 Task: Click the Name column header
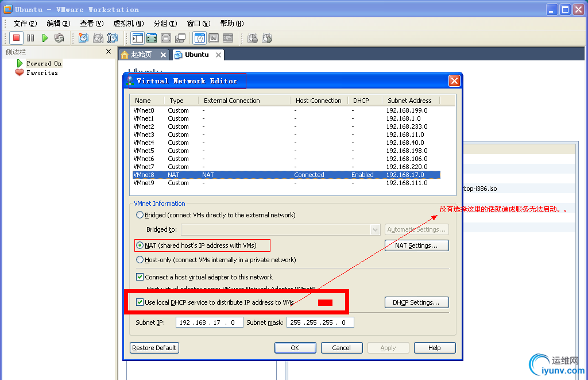pyautogui.click(x=148, y=101)
